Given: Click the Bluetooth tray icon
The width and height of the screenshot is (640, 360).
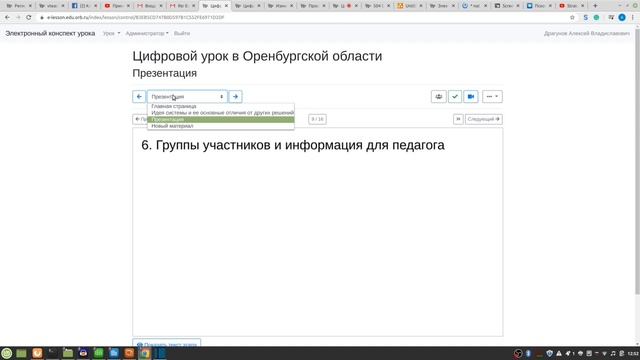Looking at the screenshot, I should coord(528,353).
